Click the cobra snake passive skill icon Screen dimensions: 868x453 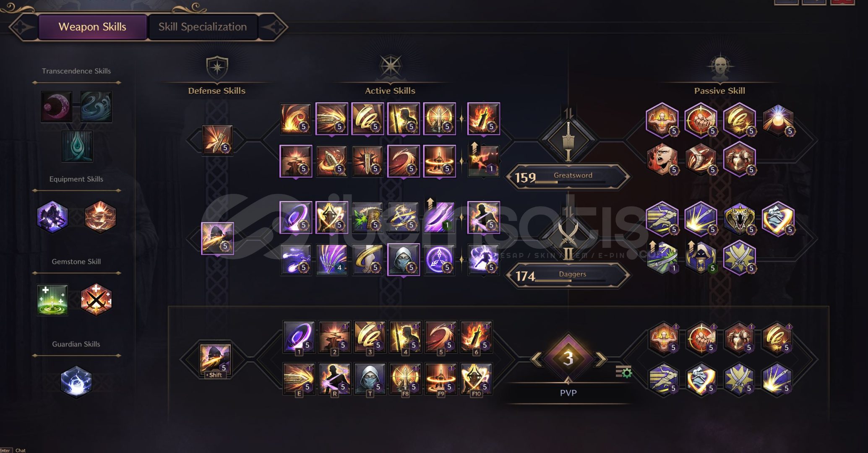740,219
